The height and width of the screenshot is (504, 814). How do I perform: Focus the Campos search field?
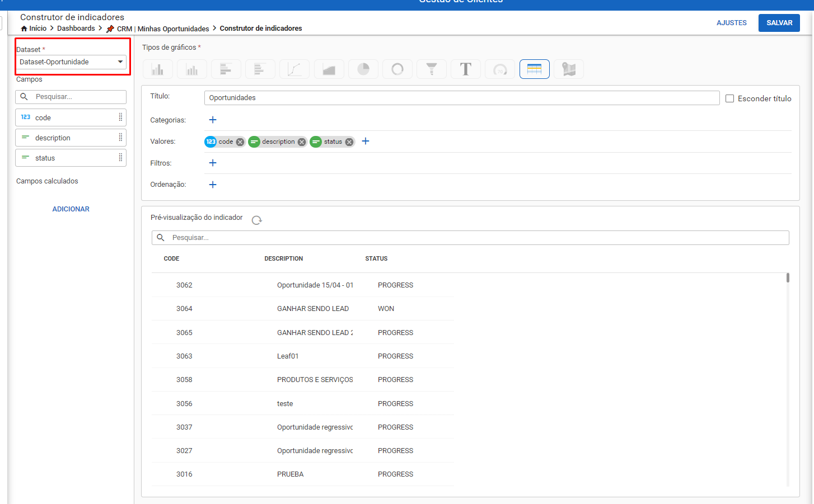pos(71,97)
